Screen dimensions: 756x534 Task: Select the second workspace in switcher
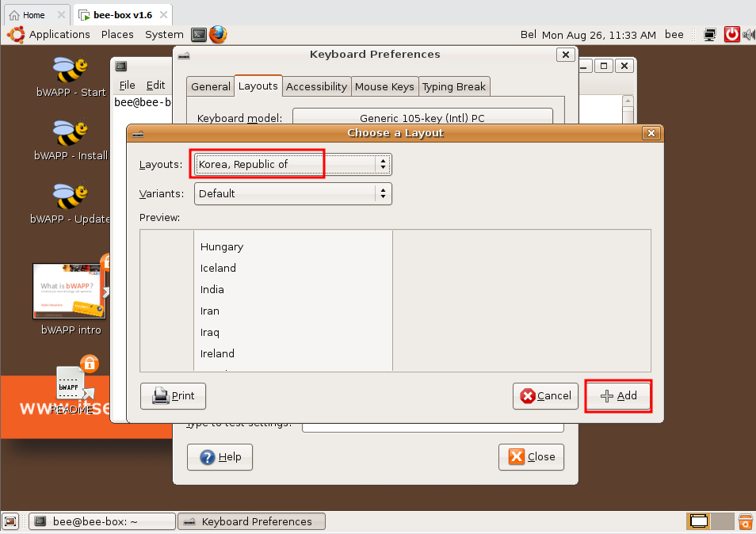point(723,521)
